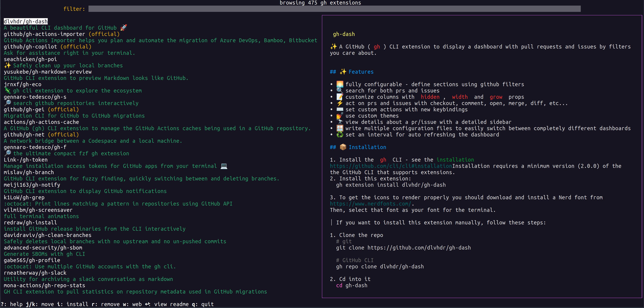
Task: Click the laptop icon in gh-token description
Action: pos(224,166)
